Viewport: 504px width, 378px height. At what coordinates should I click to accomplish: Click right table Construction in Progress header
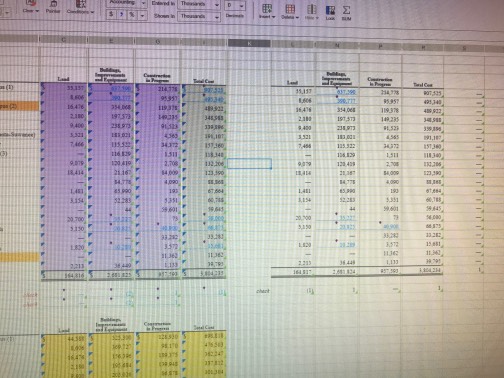coord(380,82)
